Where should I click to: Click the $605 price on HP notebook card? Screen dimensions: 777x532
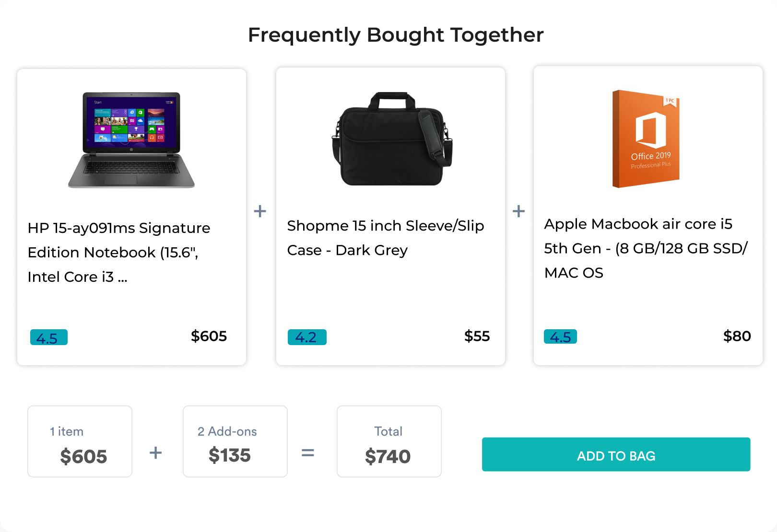click(209, 336)
